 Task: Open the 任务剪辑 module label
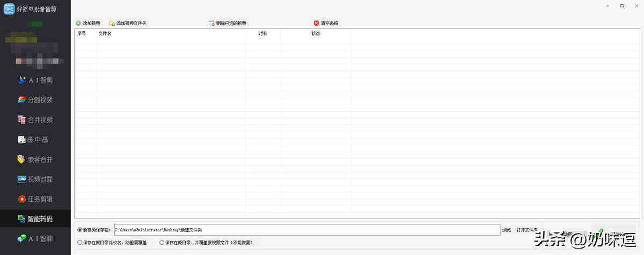[x=40, y=199]
